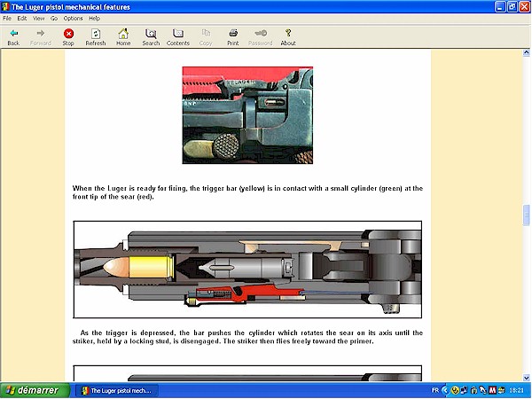The image size is (532, 399).
Task: Open the View menu
Action: (38, 19)
